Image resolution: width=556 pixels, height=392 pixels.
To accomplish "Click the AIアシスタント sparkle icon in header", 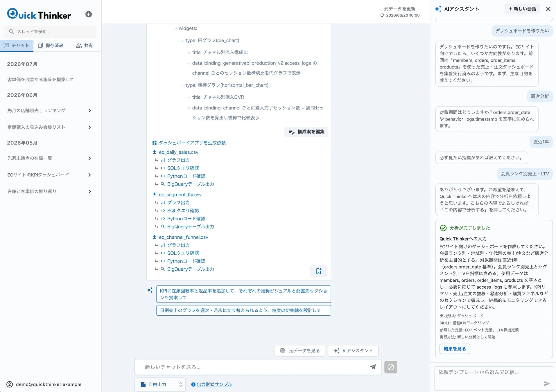I will 438,9.
